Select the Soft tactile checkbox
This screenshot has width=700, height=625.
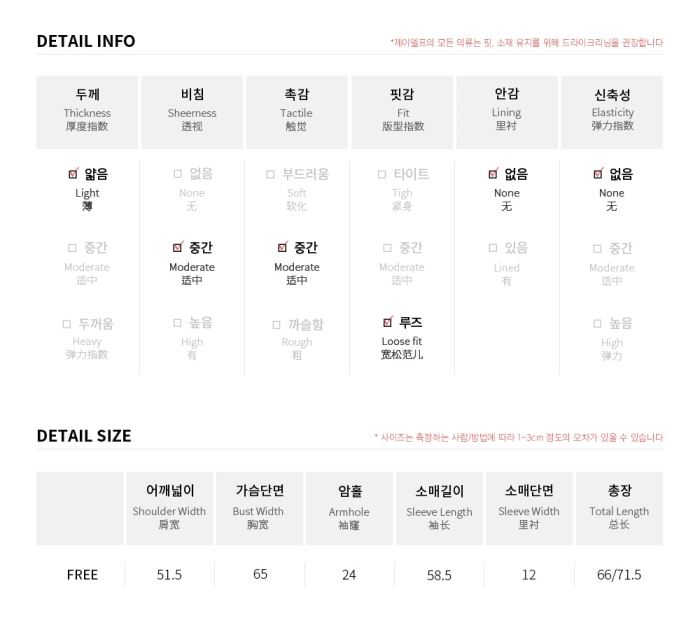(x=270, y=174)
